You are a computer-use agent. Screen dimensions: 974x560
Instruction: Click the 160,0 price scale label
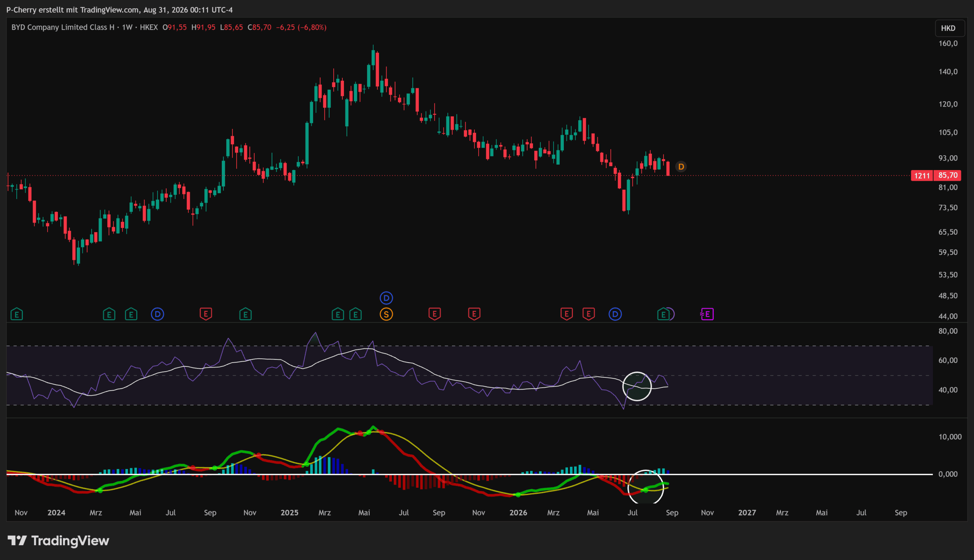(948, 43)
